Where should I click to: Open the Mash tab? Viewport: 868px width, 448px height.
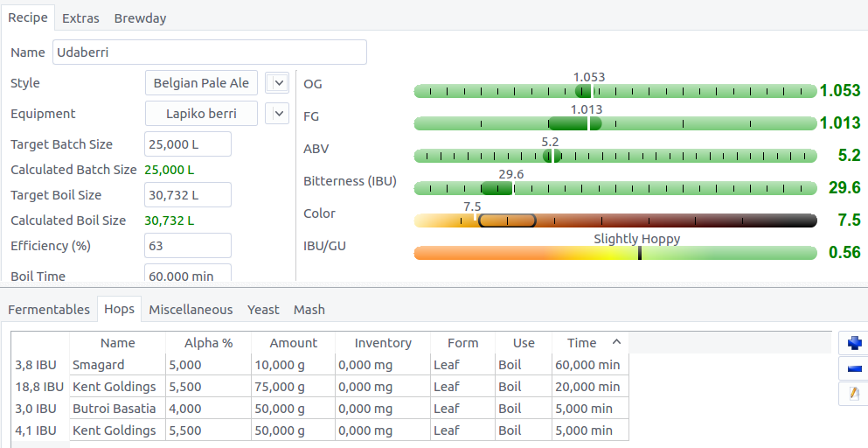click(309, 309)
